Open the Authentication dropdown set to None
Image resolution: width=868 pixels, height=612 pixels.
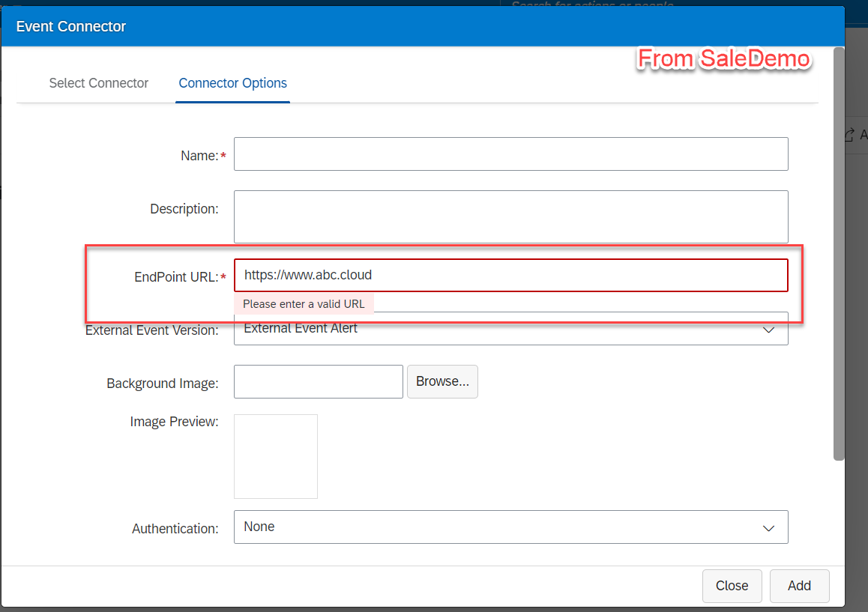point(510,527)
